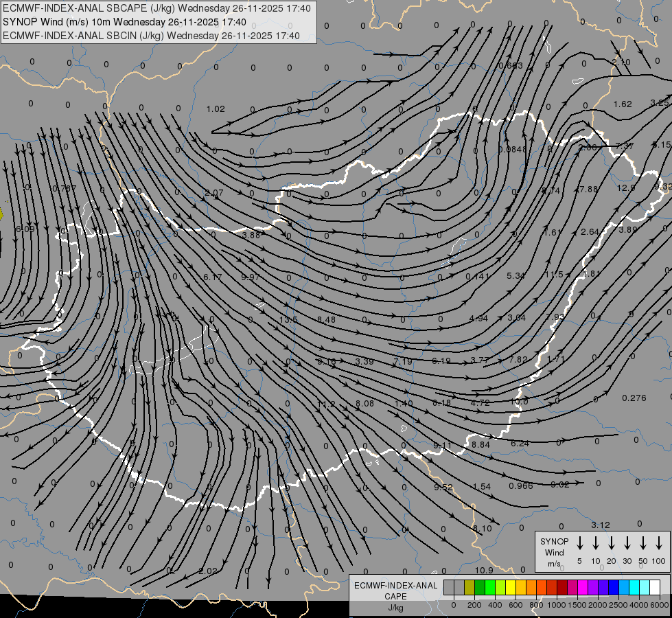The height and width of the screenshot is (618, 672).
Task: Click the 4.94 CAPE value on map
Action: click(478, 318)
